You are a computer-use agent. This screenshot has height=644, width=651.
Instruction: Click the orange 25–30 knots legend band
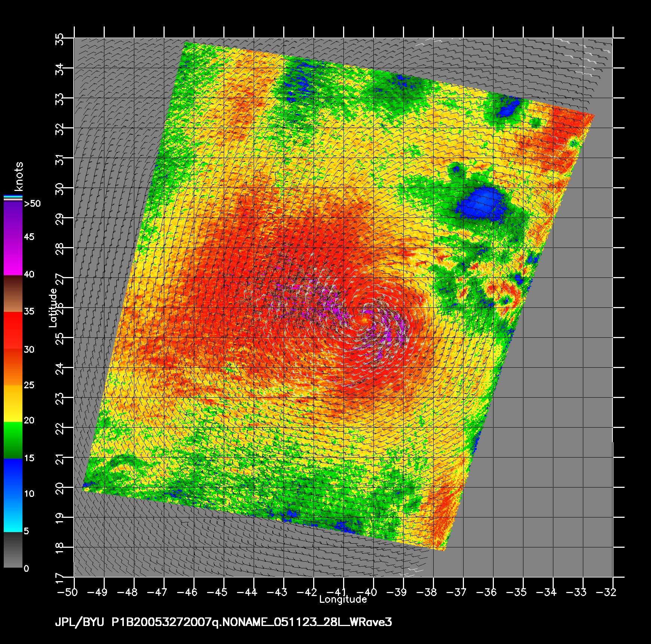click(13, 367)
